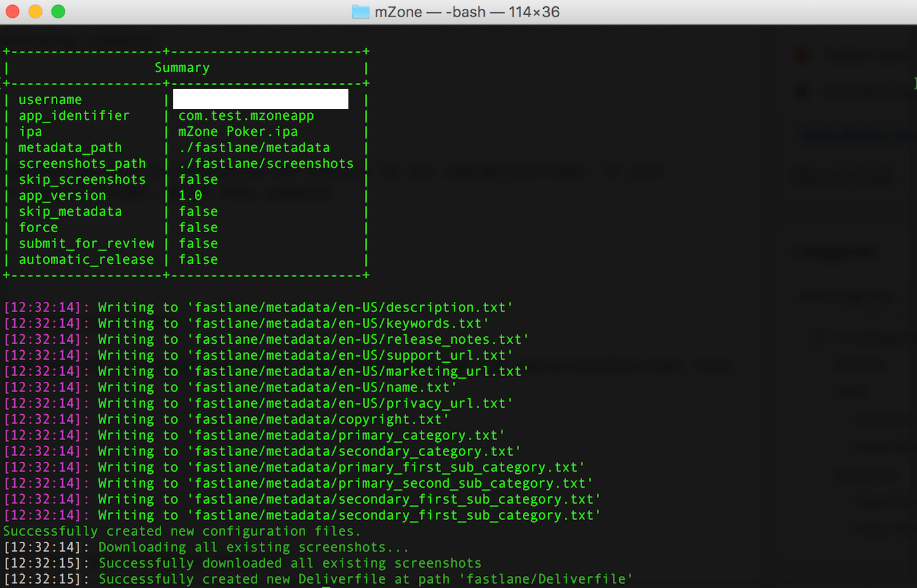This screenshot has width=917, height=588.
Task: Click the app_identifier row com.test.mzoneapp
Action: pyautogui.click(x=246, y=115)
